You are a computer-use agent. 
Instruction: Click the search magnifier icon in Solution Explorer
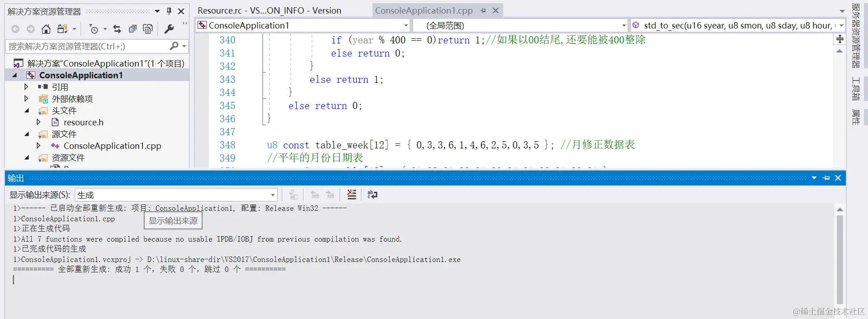coord(174,46)
